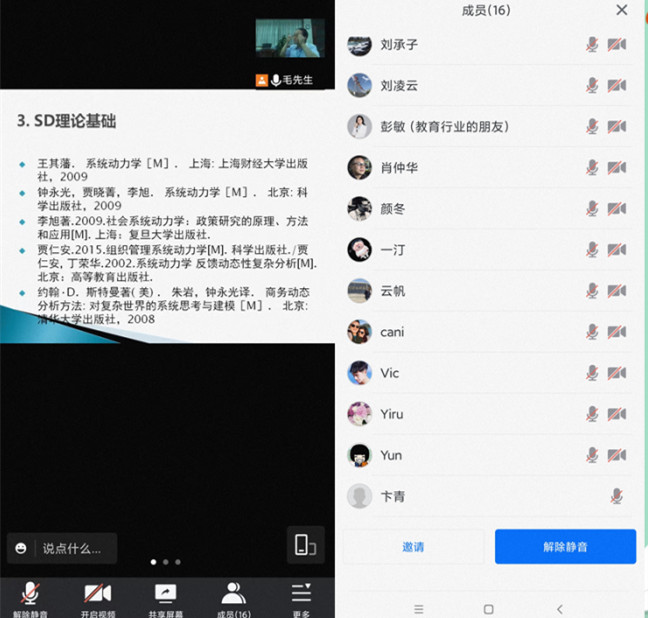Click the '邀请' invite button

click(413, 547)
